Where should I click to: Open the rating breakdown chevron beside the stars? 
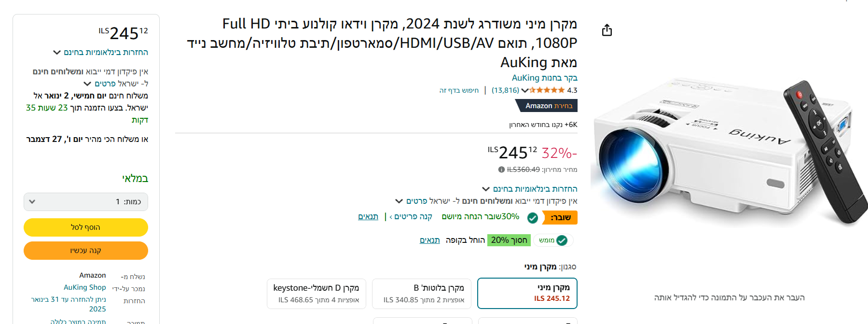coord(525,90)
